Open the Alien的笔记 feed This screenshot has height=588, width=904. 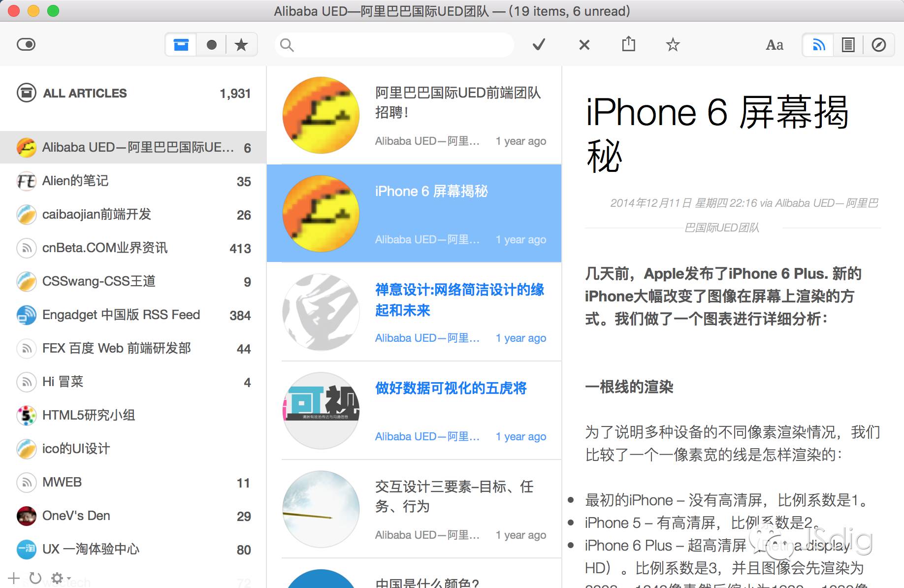pyautogui.click(x=133, y=181)
